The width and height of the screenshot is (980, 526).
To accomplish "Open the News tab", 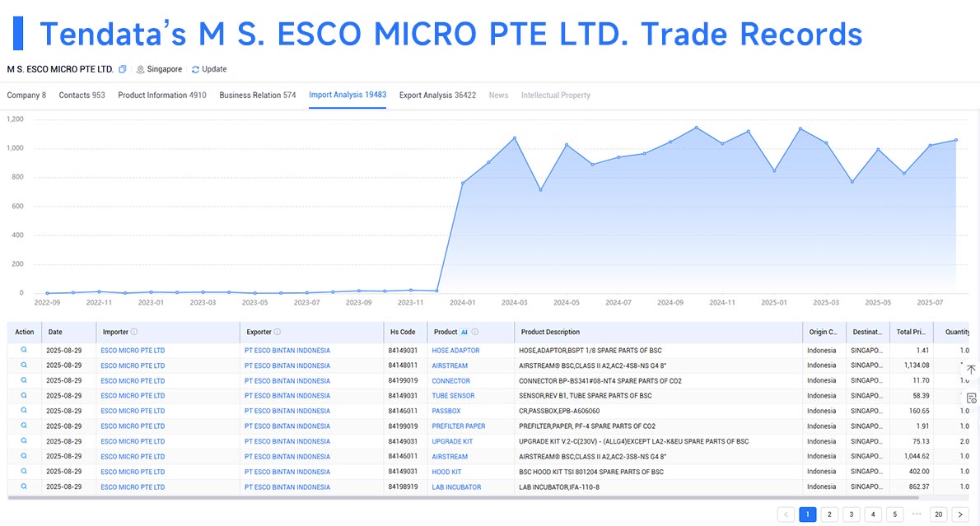I will [498, 95].
